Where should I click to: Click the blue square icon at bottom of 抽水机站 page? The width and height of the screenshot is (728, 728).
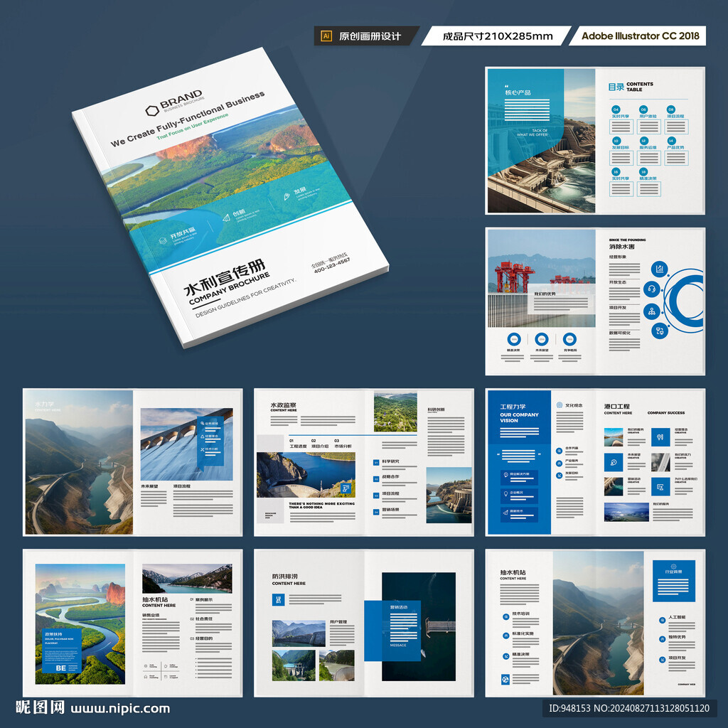[x=505, y=680]
